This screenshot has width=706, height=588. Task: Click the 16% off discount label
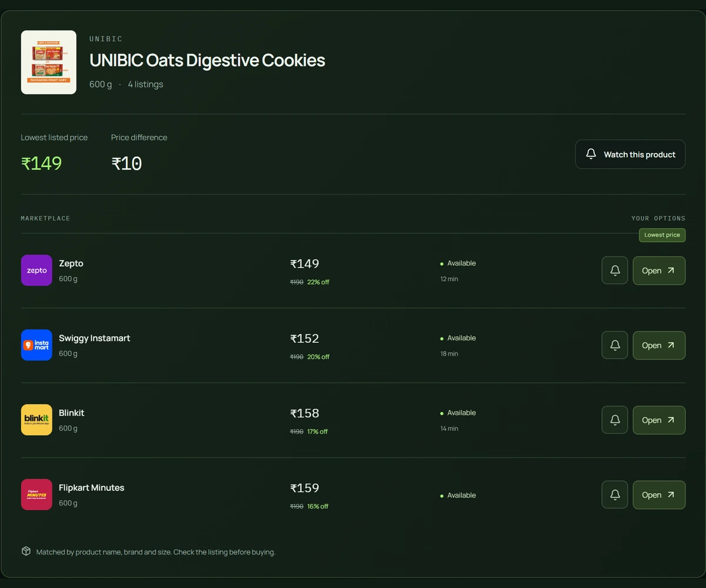coord(318,506)
